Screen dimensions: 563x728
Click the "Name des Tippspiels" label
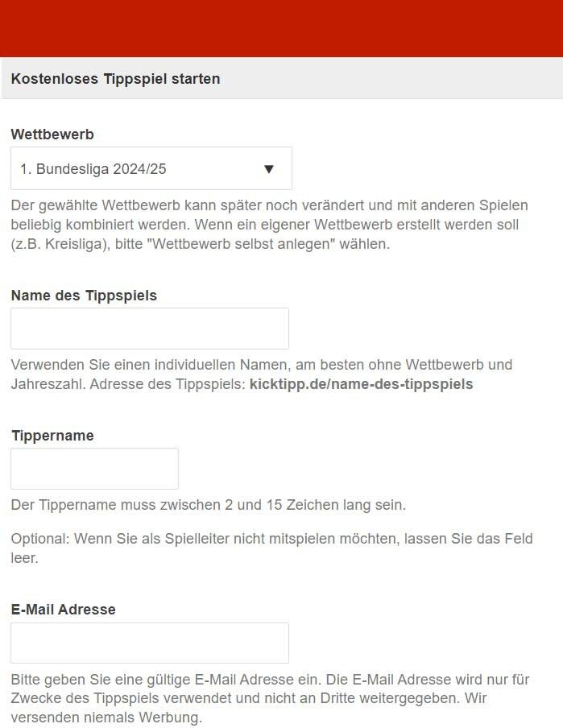tap(84, 296)
